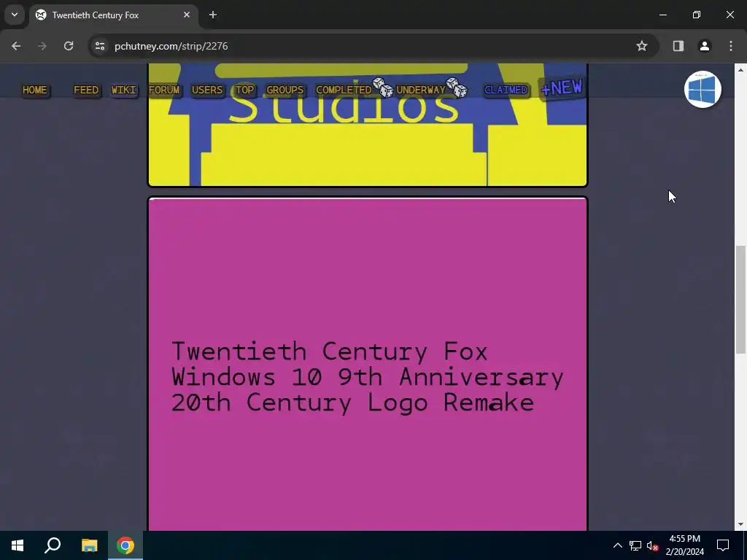This screenshot has width=747, height=560.
Task: Open the CLAIMED nav link
Action: pos(506,90)
